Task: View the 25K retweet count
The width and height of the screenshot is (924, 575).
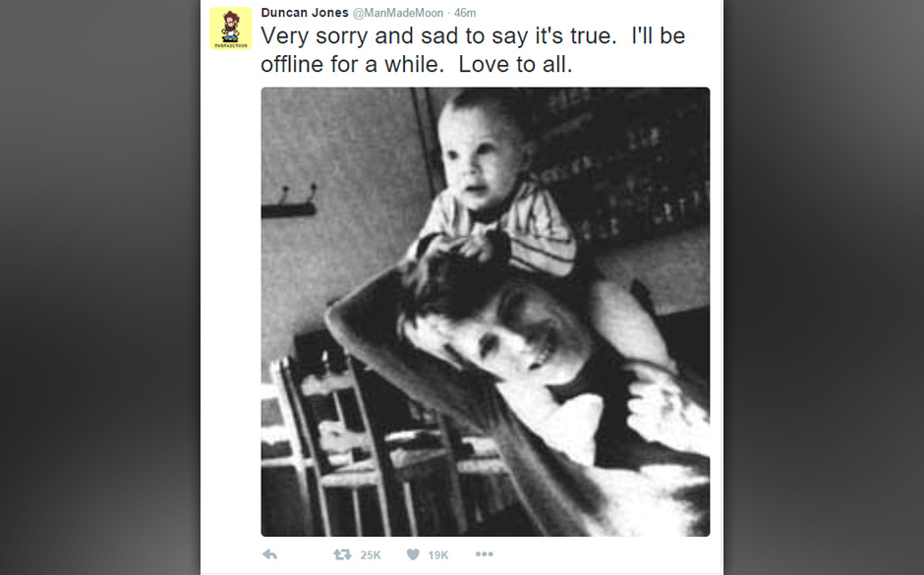Action: pyautogui.click(x=371, y=554)
